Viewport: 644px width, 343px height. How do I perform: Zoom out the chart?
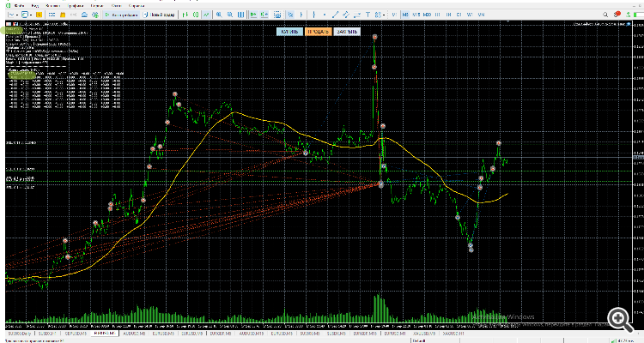point(229,15)
